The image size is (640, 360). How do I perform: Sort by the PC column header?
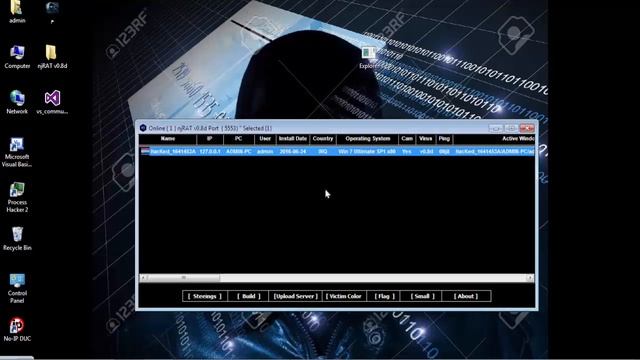click(238, 139)
